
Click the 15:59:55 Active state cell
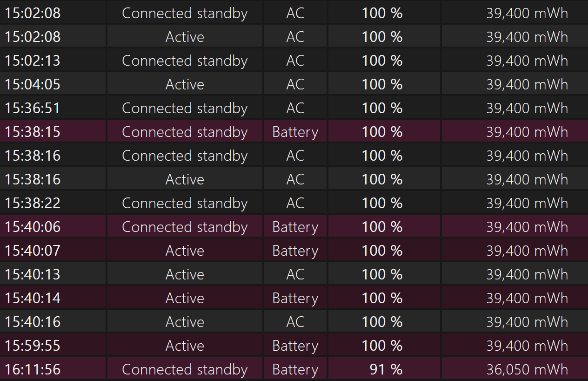tap(185, 346)
